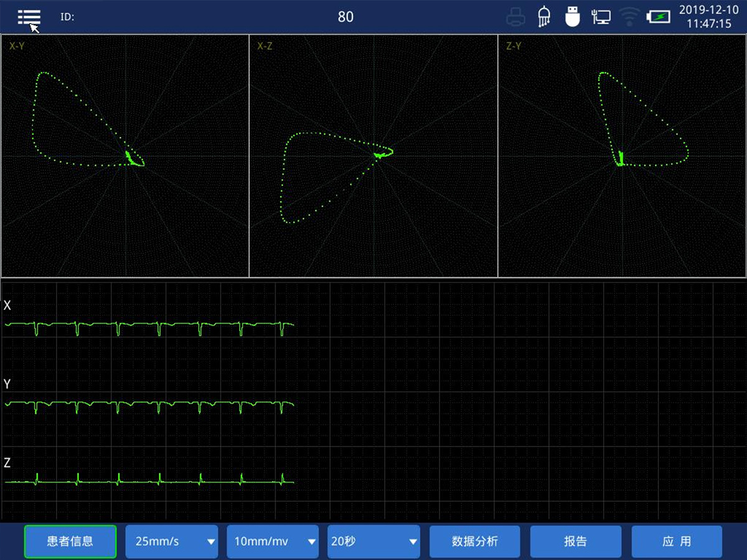Click the ID field in header

click(x=67, y=17)
